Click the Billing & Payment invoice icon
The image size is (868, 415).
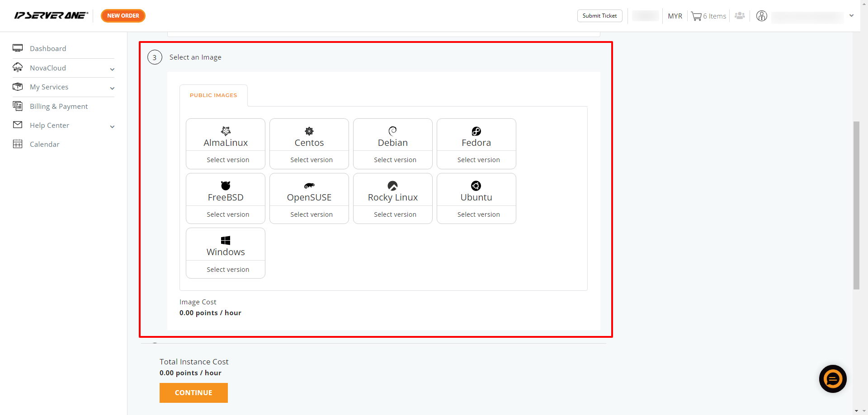coord(18,106)
